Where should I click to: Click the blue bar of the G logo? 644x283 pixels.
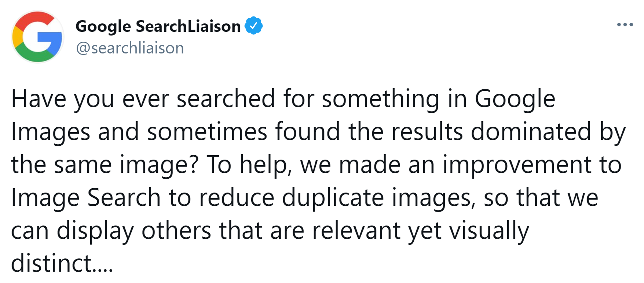51,39
